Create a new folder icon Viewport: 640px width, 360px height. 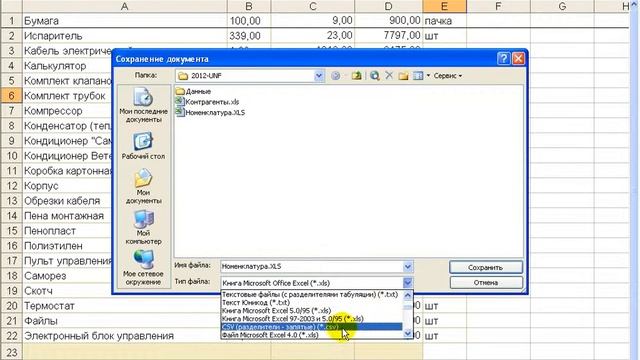[403, 76]
